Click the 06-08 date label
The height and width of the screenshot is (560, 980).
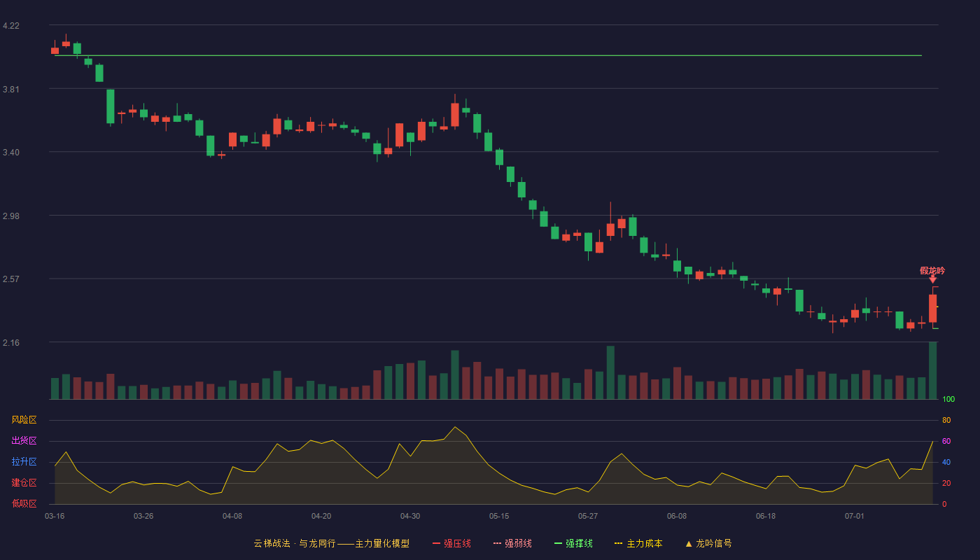click(x=677, y=516)
